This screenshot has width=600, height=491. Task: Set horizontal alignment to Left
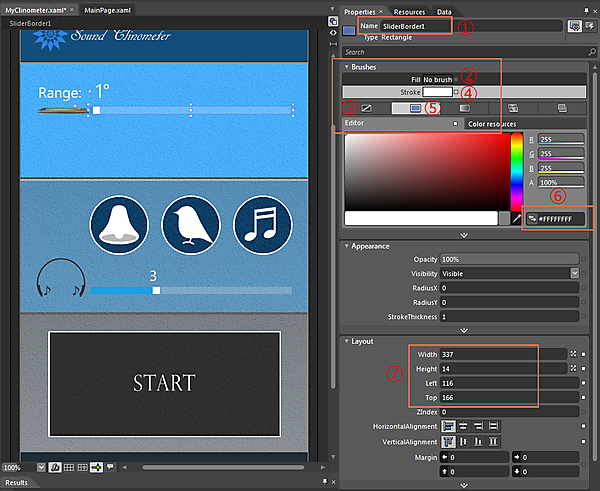(447, 427)
